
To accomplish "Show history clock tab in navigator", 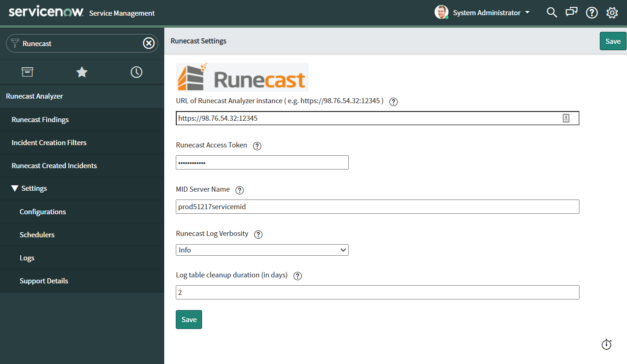I will [137, 72].
